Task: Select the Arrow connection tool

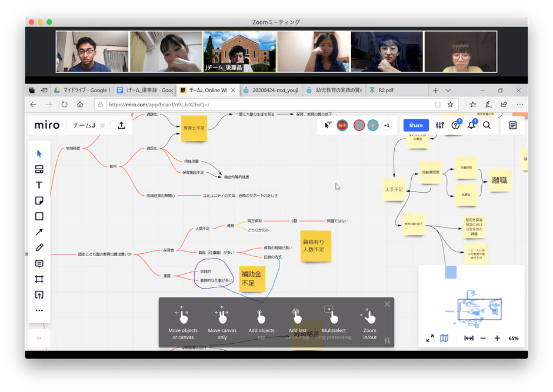Action: 39,232
